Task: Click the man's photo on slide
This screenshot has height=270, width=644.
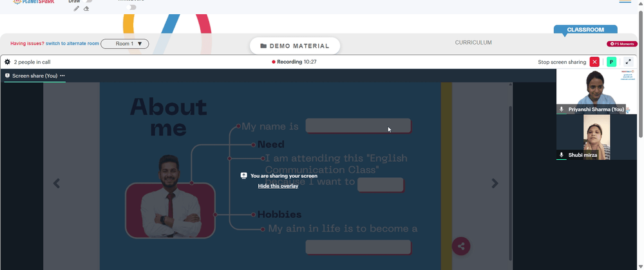Action: tap(170, 197)
